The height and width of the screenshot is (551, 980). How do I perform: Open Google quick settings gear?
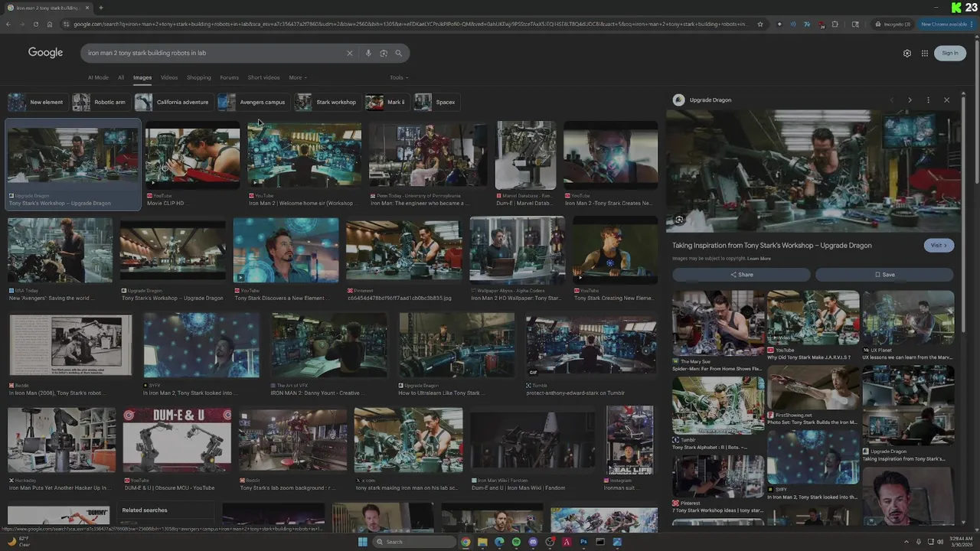tap(907, 53)
